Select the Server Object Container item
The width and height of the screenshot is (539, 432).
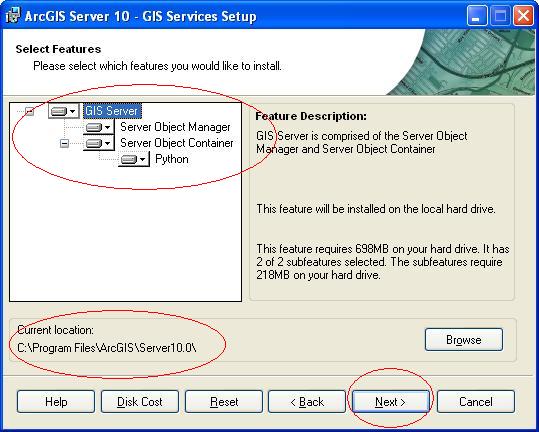(177, 143)
